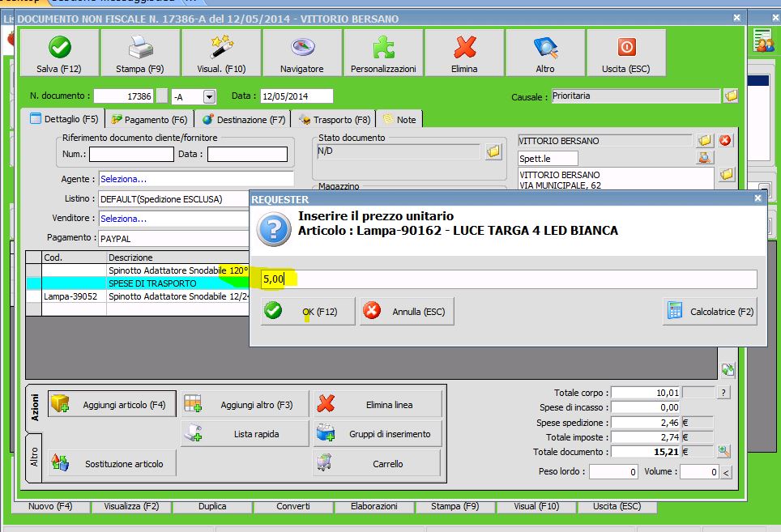Click the question mark button beside Totale corpo
This screenshot has width=781, height=532.
click(x=723, y=393)
